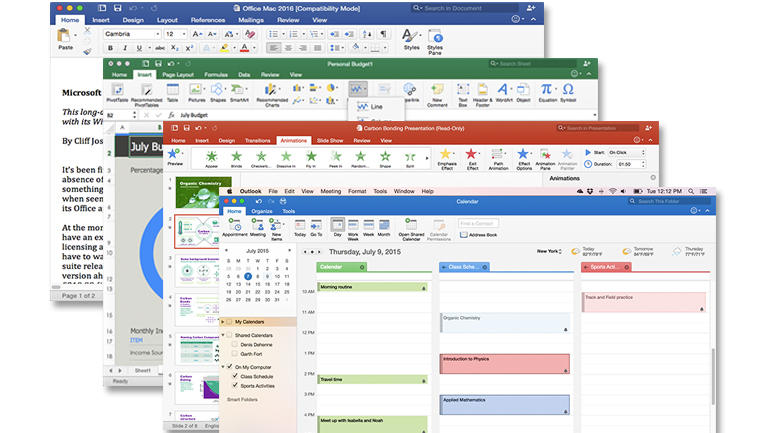Open Exit Effect in PowerPoint
The image size is (770, 433).
[472, 160]
